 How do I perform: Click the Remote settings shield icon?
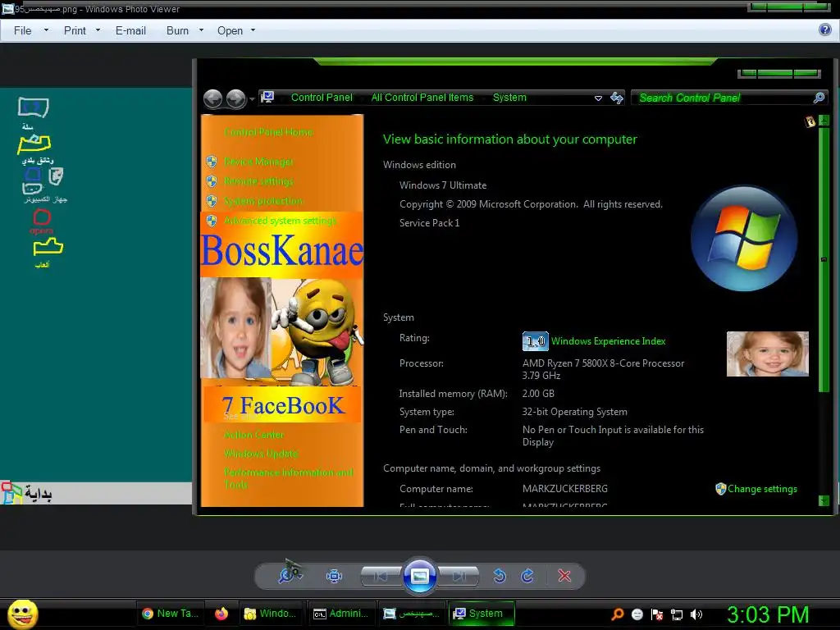pos(212,181)
